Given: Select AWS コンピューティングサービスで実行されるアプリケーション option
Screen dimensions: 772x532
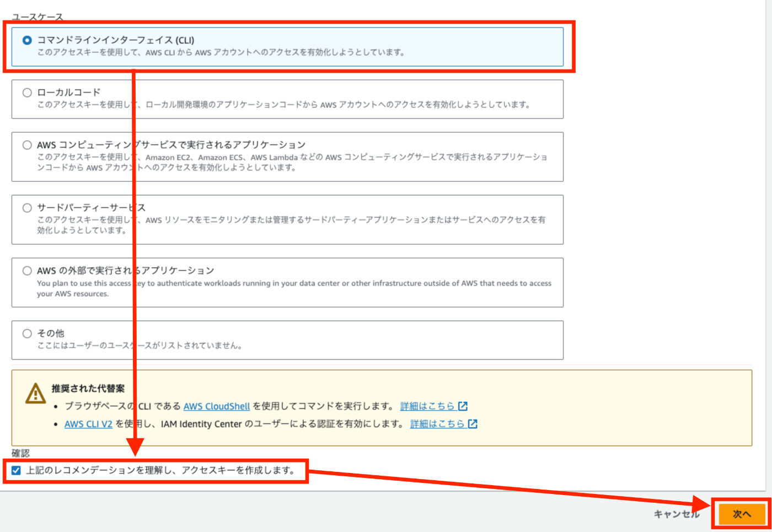Looking at the screenshot, I should coord(27,145).
